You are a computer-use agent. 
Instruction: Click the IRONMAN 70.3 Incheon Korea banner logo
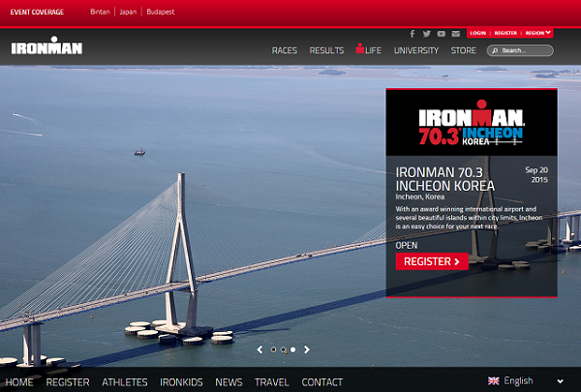click(x=472, y=122)
